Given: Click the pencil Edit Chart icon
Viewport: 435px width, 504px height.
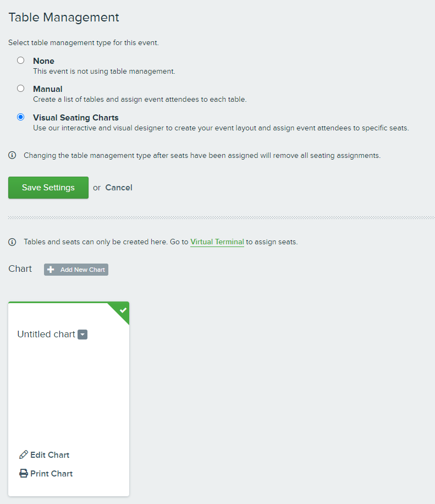Looking at the screenshot, I should click(24, 454).
